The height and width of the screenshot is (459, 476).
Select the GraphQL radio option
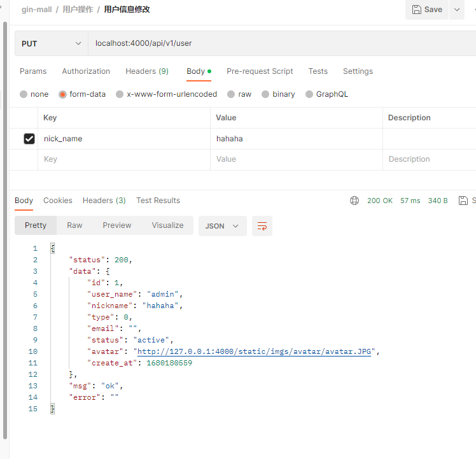coord(310,94)
